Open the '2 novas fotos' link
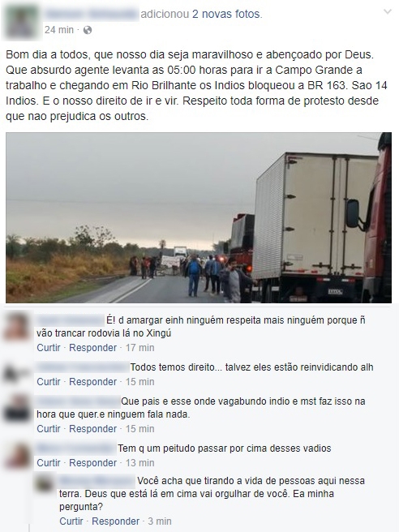Viewport: 399px width, 532px height. (x=227, y=14)
